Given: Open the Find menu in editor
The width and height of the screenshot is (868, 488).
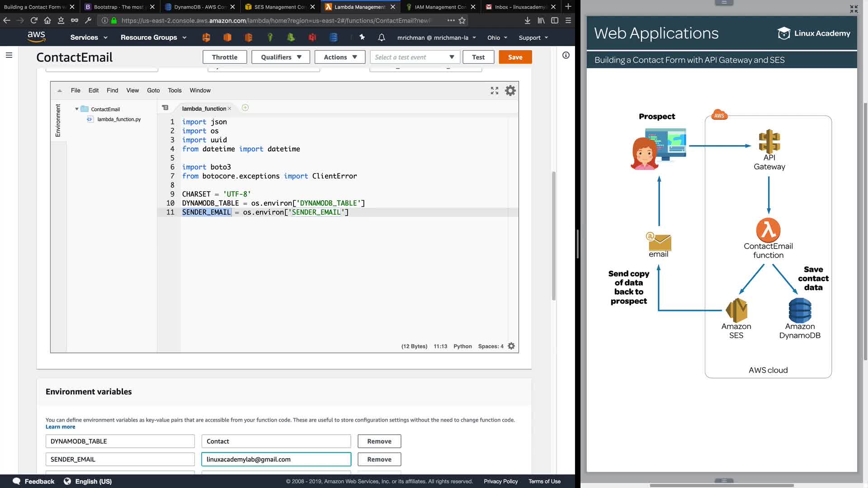Looking at the screenshot, I should (x=112, y=90).
